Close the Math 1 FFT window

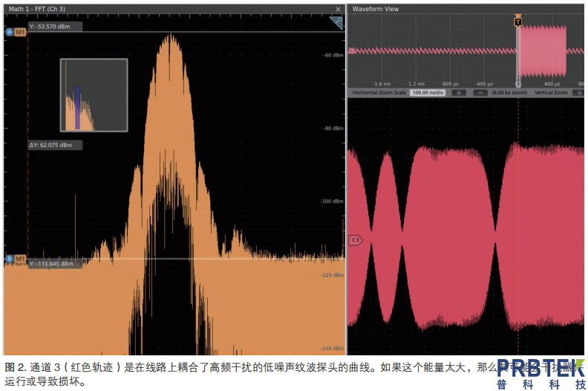338,9
